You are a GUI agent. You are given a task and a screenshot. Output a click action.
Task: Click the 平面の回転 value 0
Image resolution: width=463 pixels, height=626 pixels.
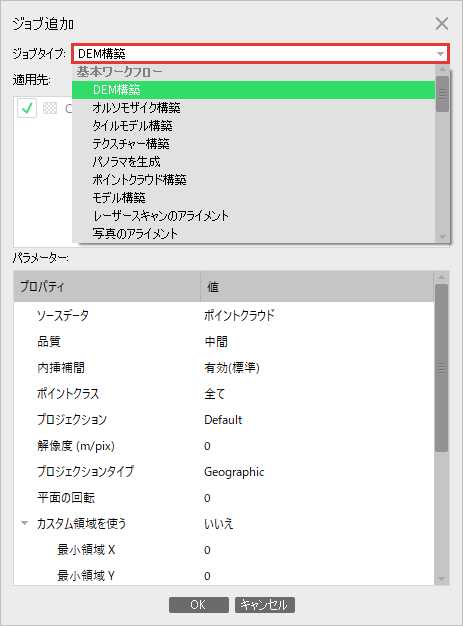(207, 498)
